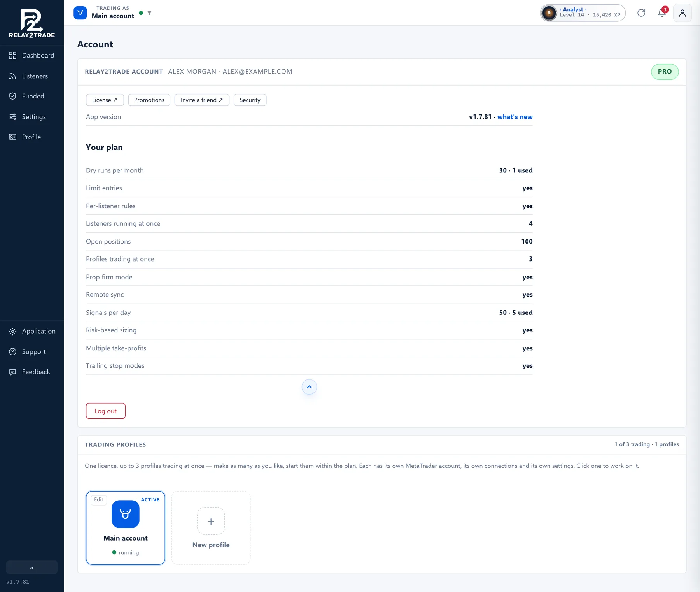Click the refresh icon in top bar
Screen dimensions: 700x592
tap(641, 13)
